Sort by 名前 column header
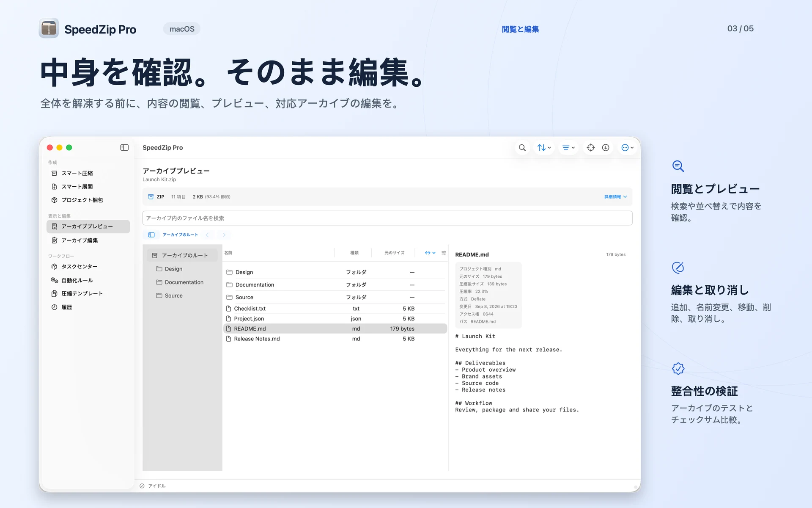 [x=228, y=253]
